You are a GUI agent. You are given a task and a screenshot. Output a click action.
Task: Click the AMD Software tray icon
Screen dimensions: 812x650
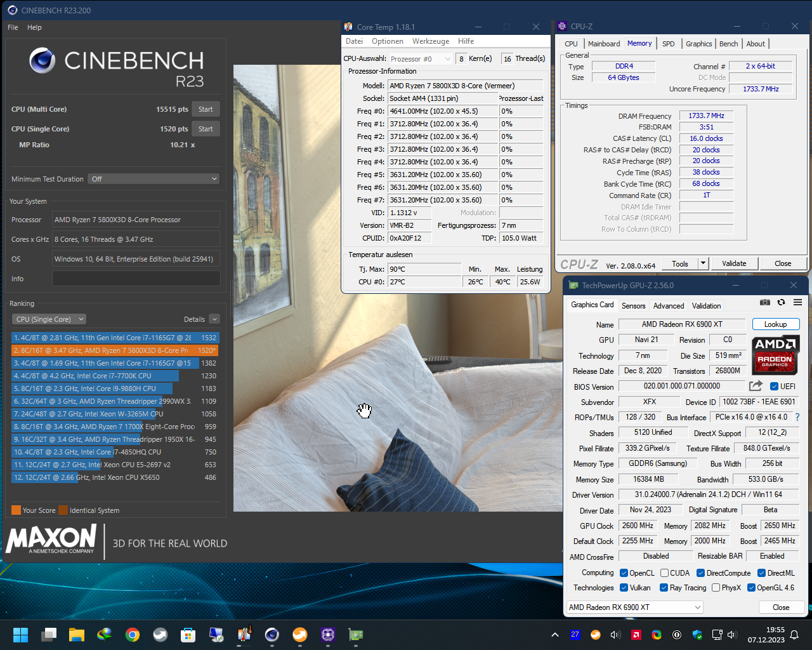[x=636, y=635]
